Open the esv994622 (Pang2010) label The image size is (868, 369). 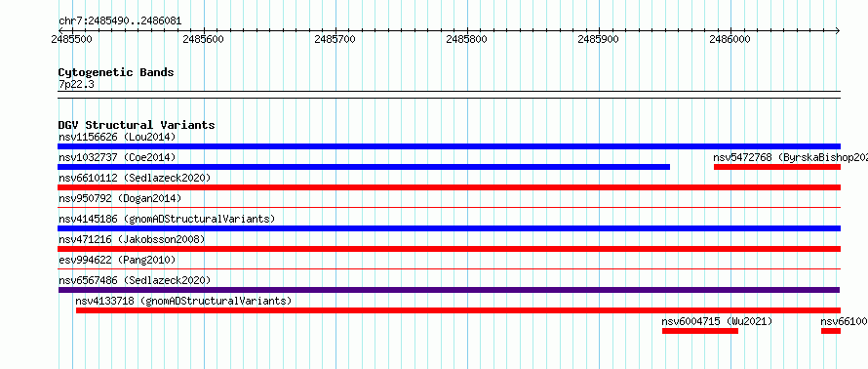[117, 260]
